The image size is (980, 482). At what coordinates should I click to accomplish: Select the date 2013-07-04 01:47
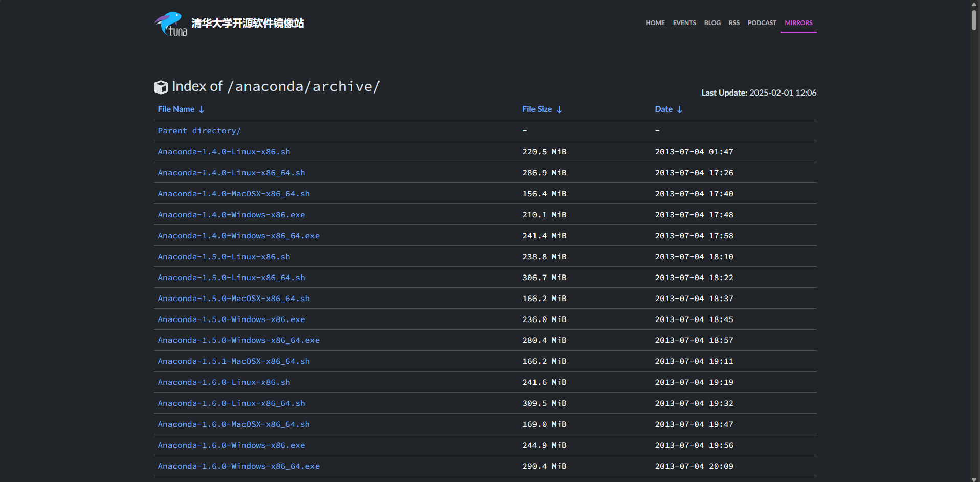point(694,152)
